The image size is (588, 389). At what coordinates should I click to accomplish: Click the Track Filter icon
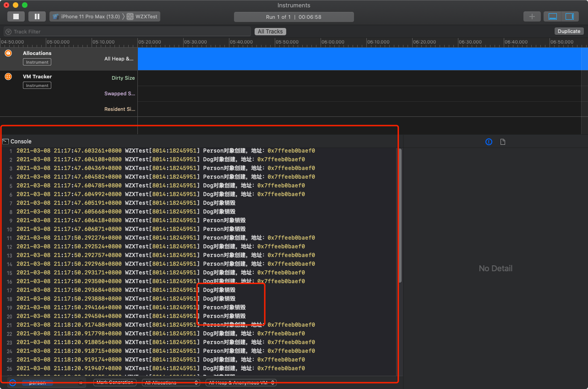9,32
